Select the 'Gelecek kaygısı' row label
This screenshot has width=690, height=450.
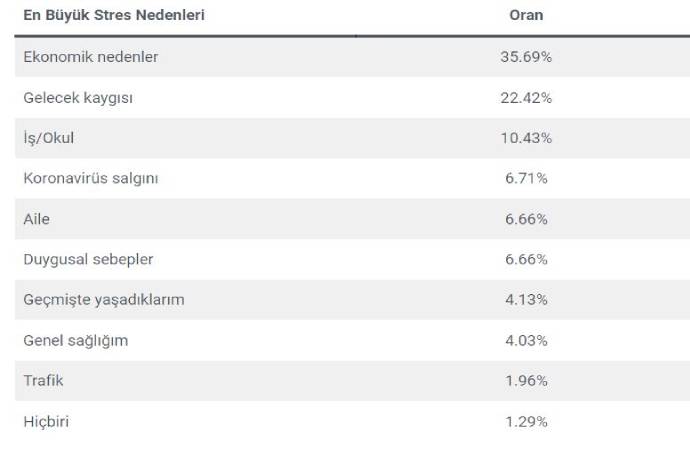(78, 97)
